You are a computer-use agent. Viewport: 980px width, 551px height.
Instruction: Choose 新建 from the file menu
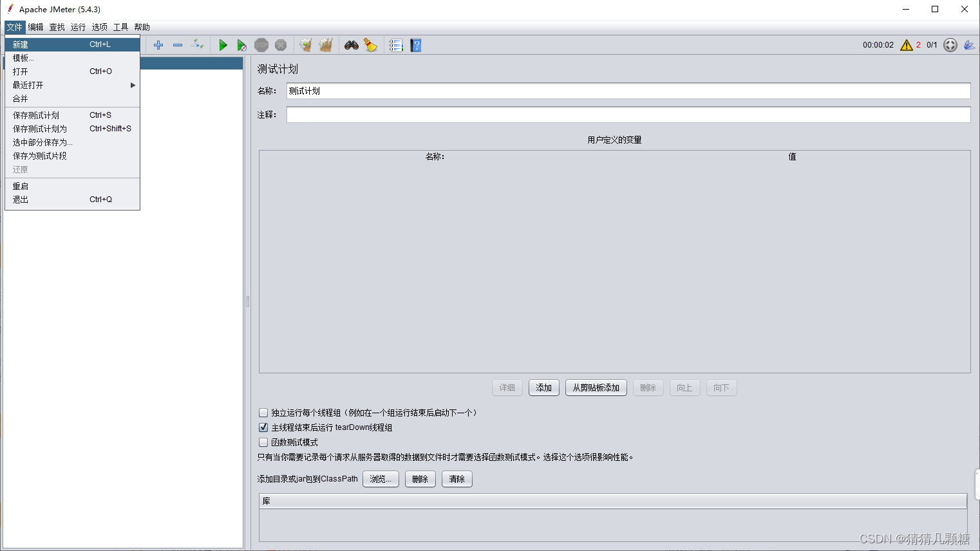click(x=72, y=44)
